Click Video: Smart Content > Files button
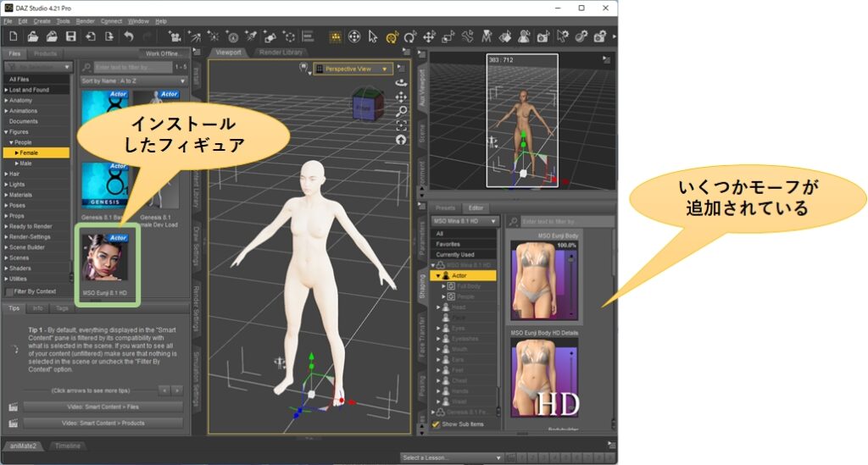 tap(103, 407)
